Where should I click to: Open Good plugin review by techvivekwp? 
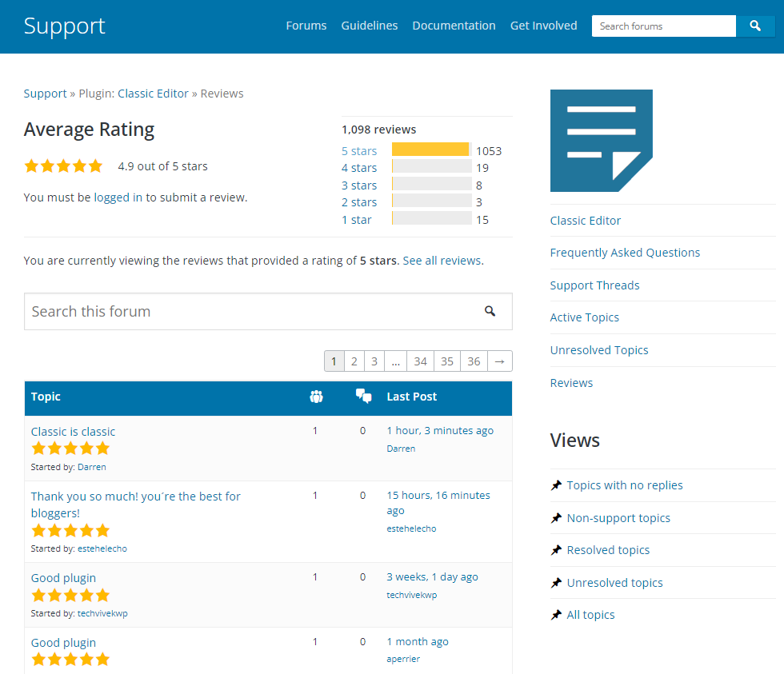[x=63, y=578]
